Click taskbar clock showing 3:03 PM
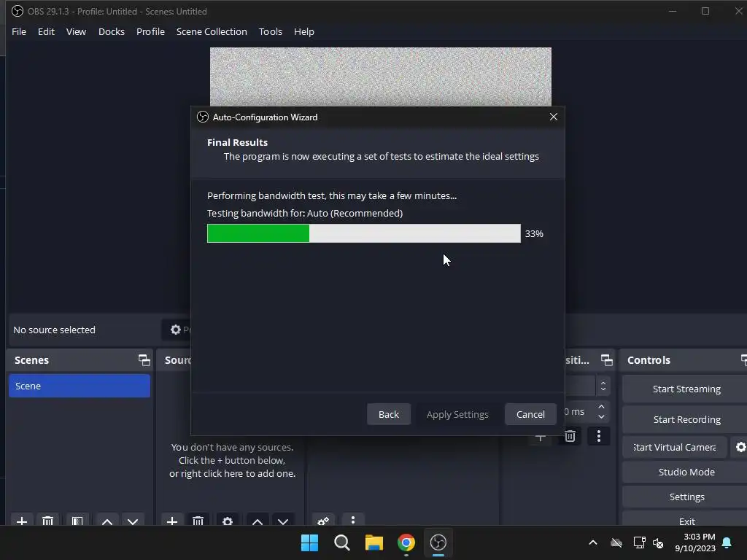 pos(695,542)
